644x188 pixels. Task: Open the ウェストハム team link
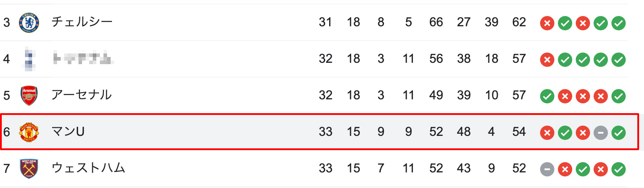coord(88,168)
